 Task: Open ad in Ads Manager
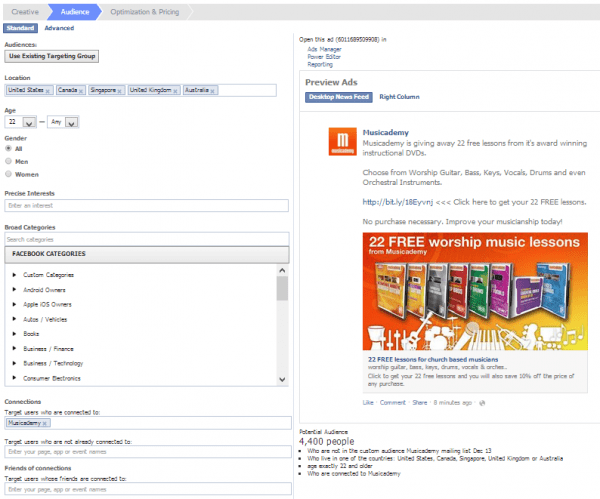coord(324,49)
